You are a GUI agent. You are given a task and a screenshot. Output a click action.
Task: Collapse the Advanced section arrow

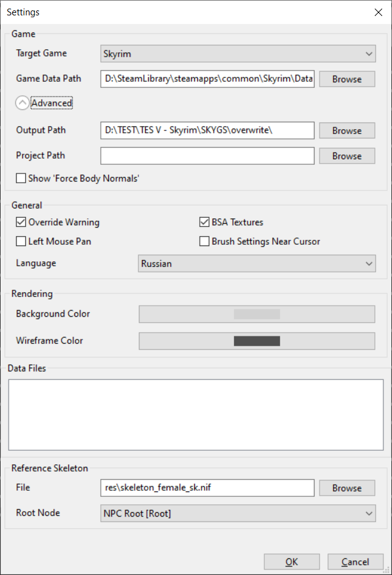pos(23,103)
